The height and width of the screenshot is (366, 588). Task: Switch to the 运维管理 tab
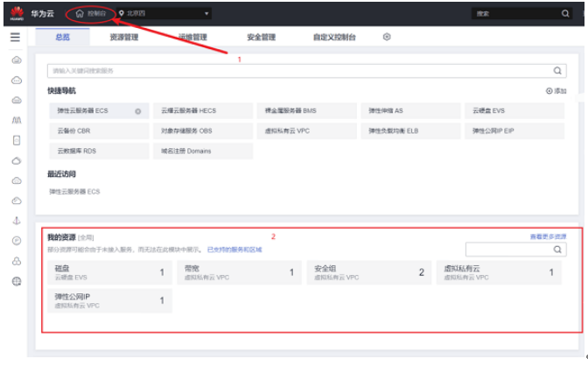coord(192,37)
